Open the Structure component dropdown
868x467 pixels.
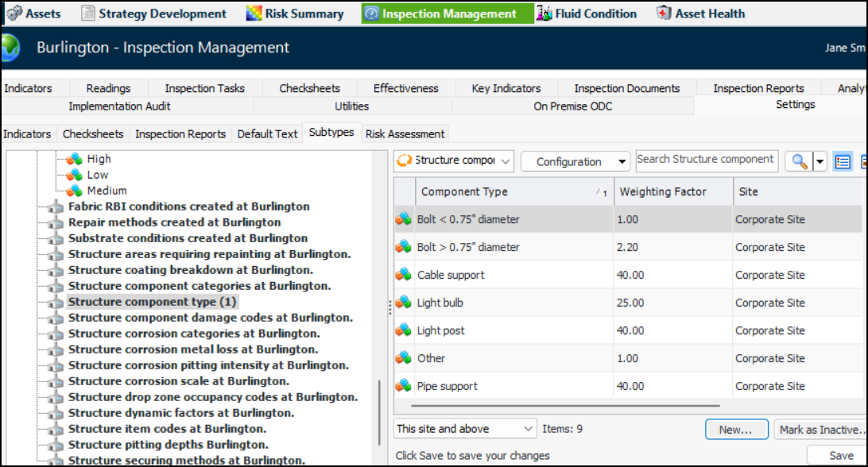pyautogui.click(x=455, y=161)
